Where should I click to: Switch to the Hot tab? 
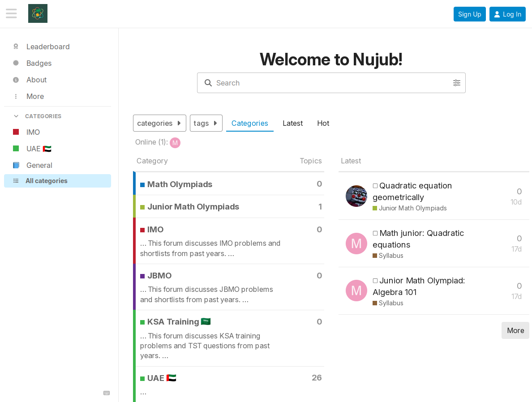(323, 123)
